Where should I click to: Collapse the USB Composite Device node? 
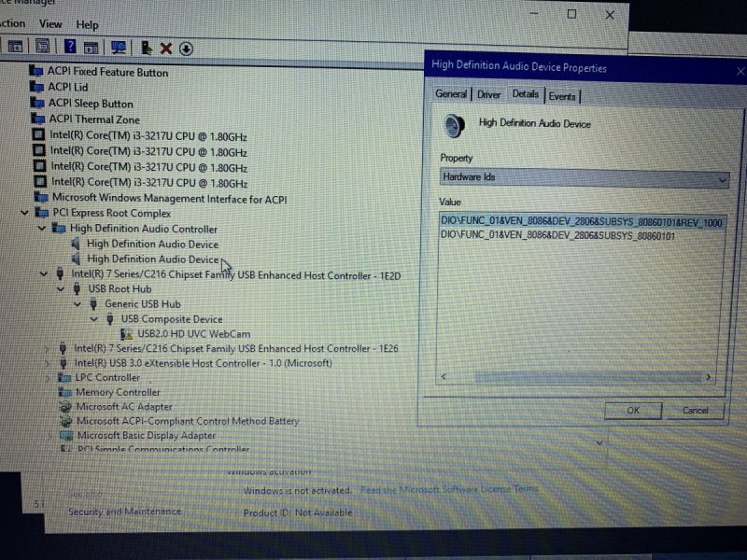pos(94,318)
